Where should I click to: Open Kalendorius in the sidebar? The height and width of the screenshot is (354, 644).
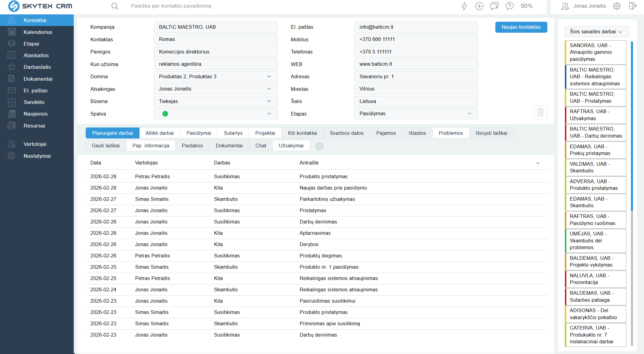click(x=38, y=32)
